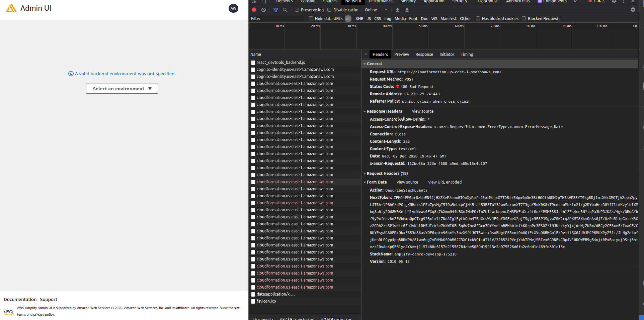The height and width of the screenshot is (320, 644).
Task: Click the Response Headers view source link
Action: (x=422, y=111)
